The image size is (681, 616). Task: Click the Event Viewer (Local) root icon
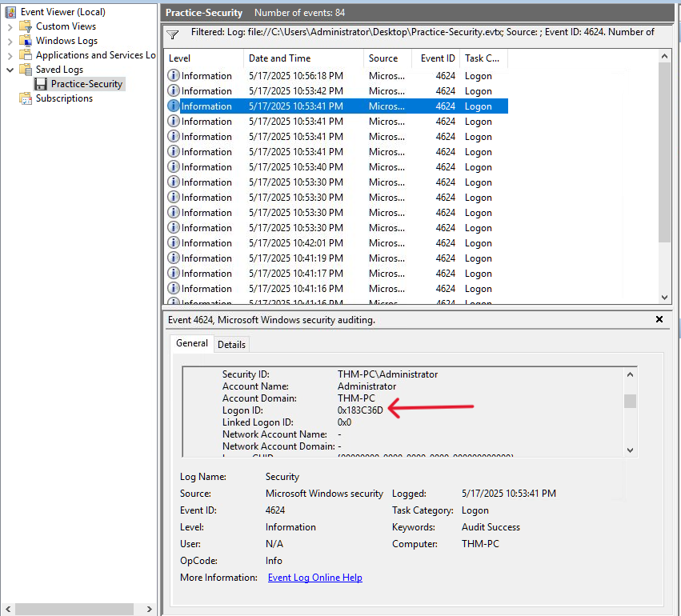point(10,12)
